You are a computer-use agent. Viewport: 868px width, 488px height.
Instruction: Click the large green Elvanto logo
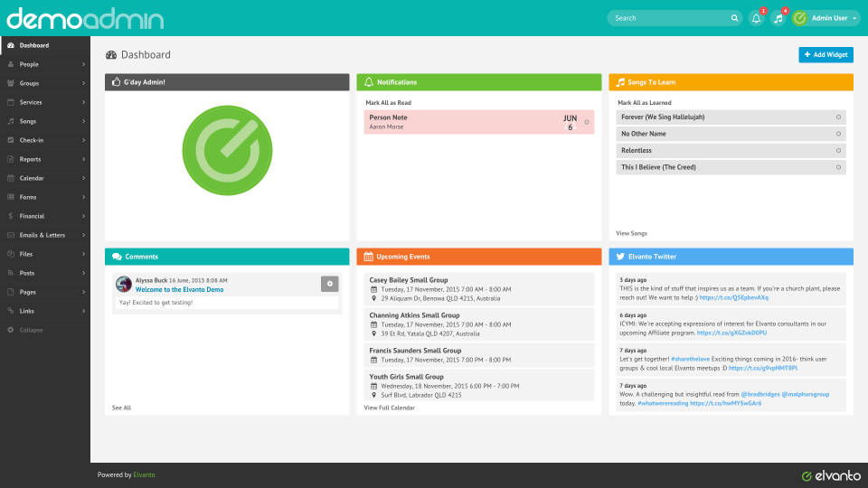point(227,151)
